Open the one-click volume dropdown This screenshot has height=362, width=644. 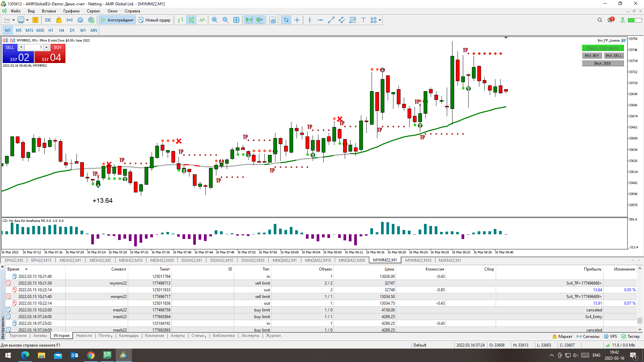pyautogui.click(x=21, y=47)
